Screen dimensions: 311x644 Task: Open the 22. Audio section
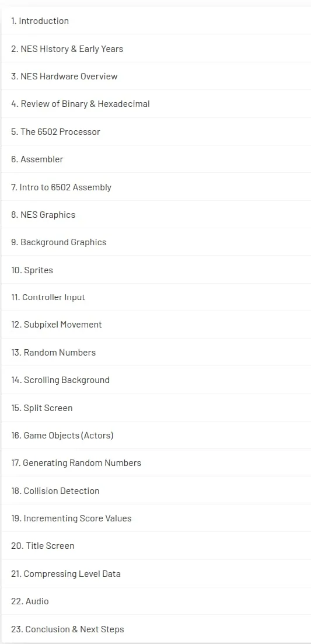coord(156,601)
